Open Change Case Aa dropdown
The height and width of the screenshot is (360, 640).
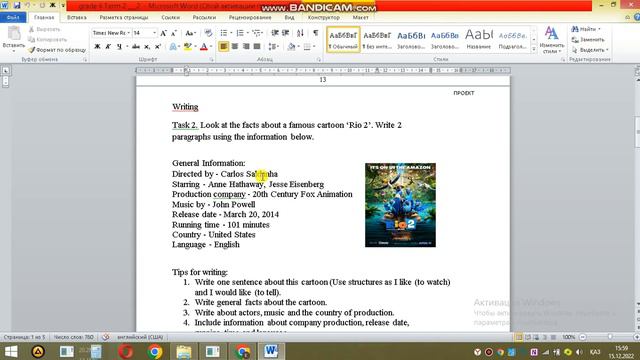190,33
